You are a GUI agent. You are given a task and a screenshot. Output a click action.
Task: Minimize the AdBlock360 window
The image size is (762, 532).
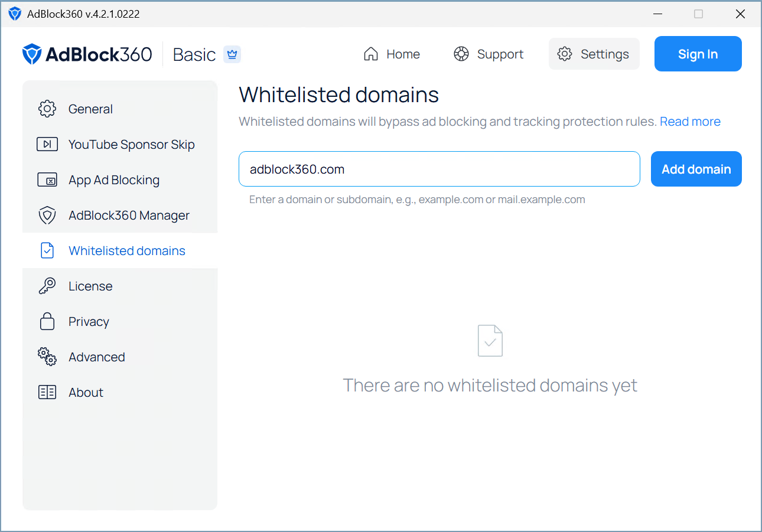[x=657, y=14]
